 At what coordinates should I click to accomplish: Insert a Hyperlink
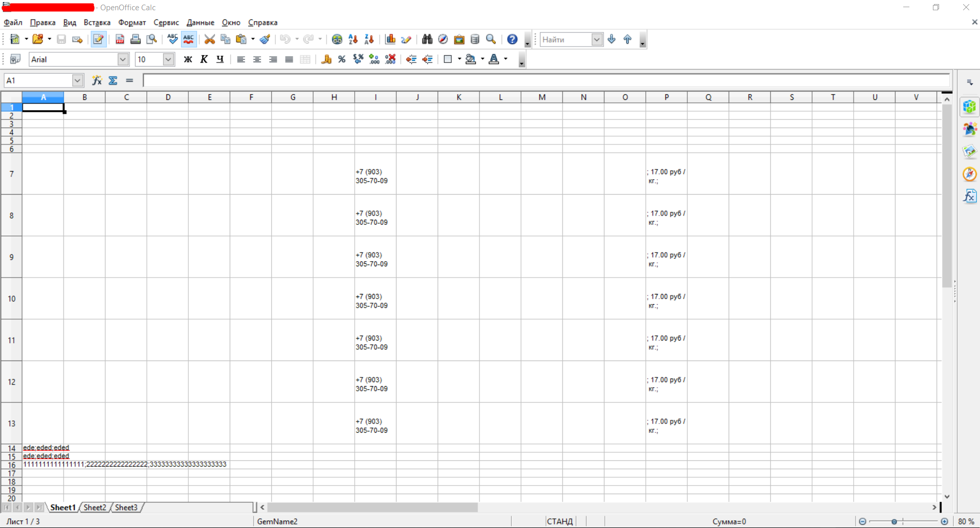click(x=337, y=39)
